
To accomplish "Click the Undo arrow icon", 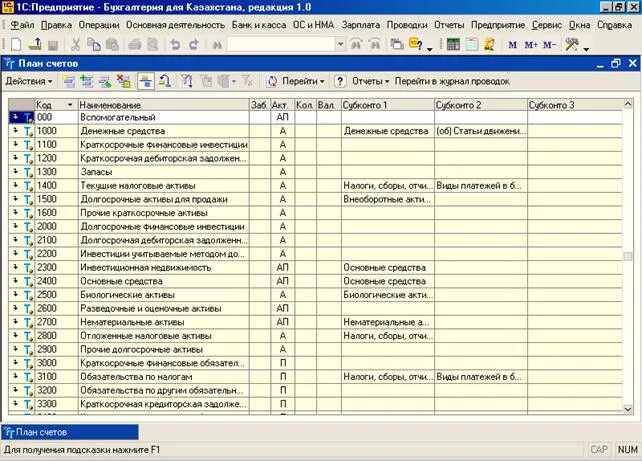I will tap(175, 44).
